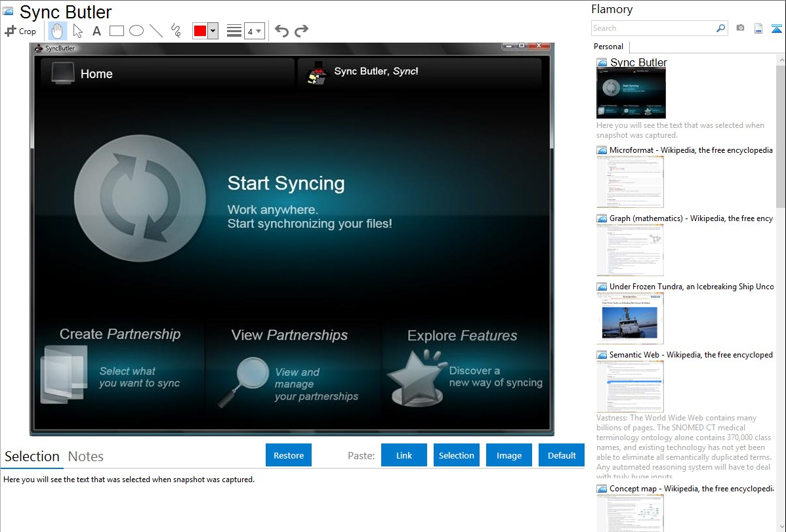Open the Sync Butler snapshot thumbnail
This screenshot has height=532, width=786.
pos(631,93)
